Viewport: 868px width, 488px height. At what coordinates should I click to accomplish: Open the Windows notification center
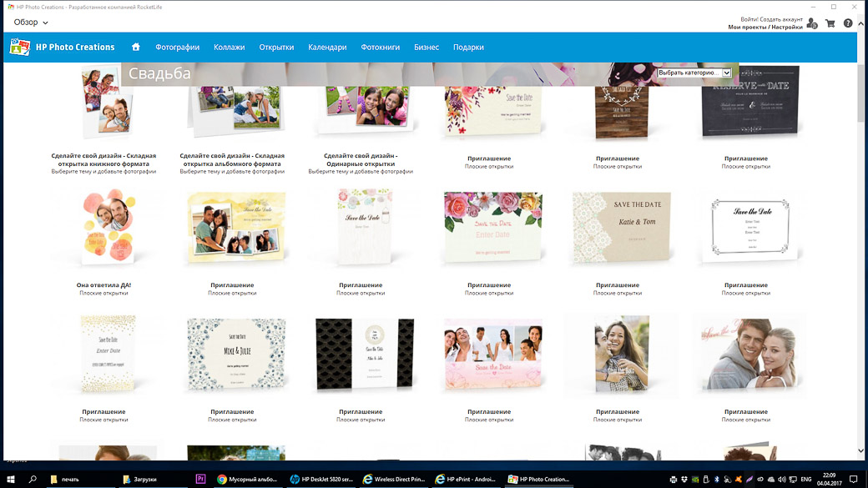[854, 479]
